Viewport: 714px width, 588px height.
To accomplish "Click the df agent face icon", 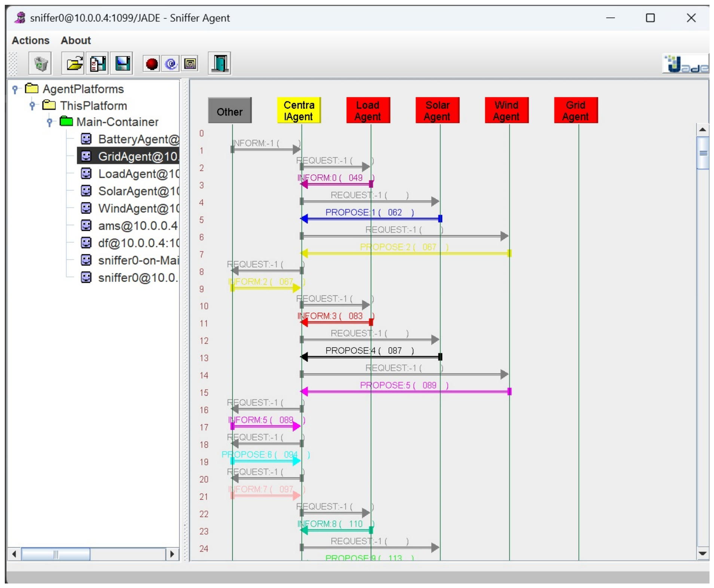I will coord(86,243).
